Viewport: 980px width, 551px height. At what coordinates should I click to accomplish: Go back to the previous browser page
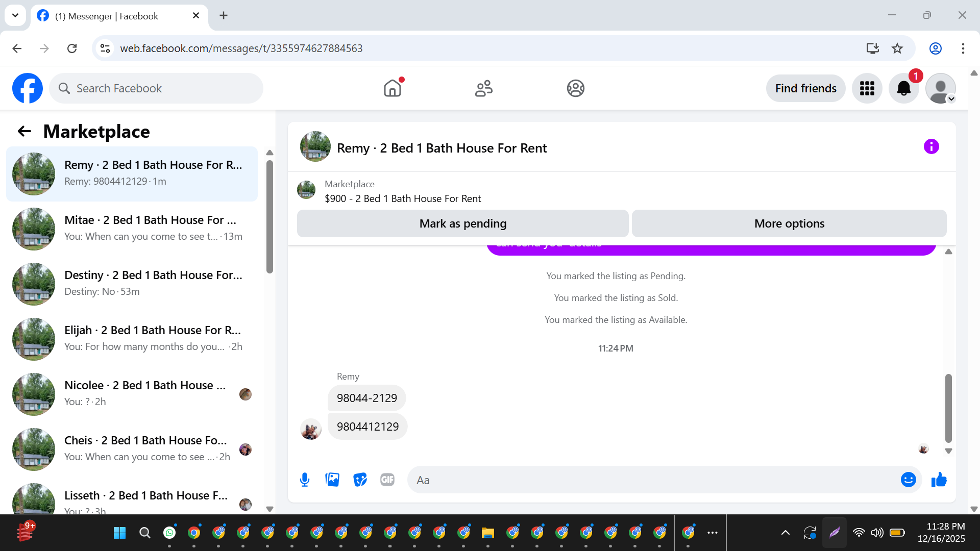point(17,48)
